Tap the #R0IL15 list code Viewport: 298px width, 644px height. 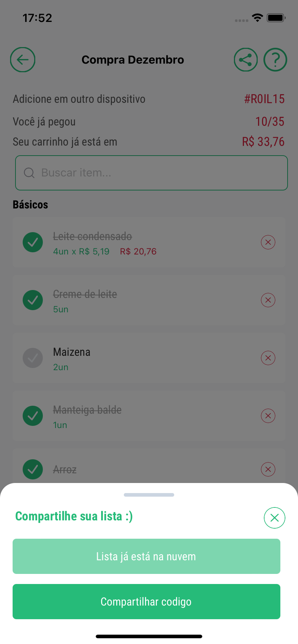(265, 99)
